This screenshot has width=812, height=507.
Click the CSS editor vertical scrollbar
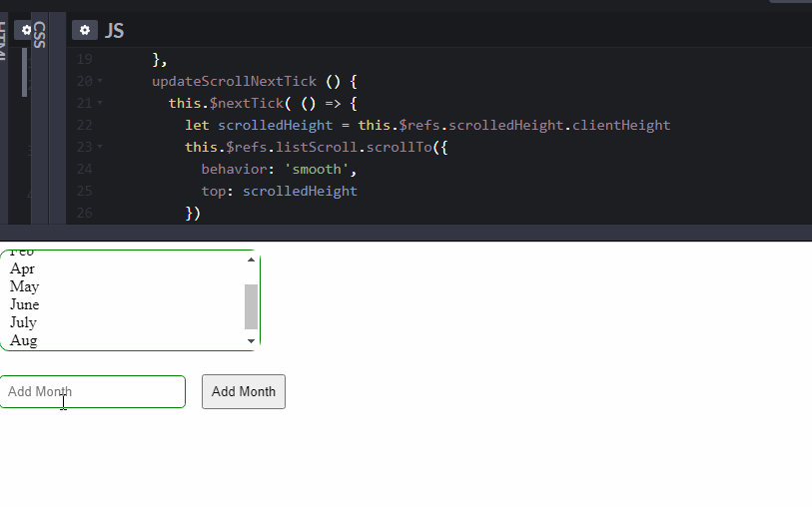(x=24, y=72)
